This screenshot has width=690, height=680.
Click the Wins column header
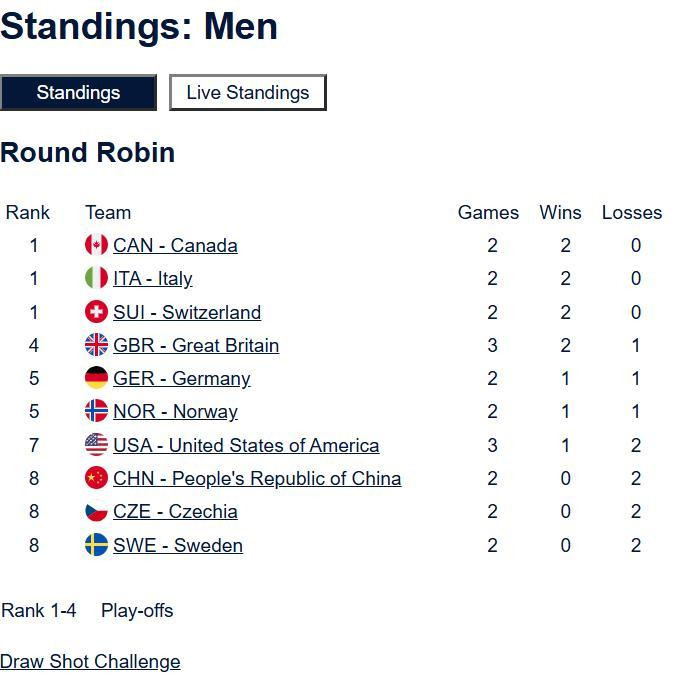pyautogui.click(x=560, y=212)
